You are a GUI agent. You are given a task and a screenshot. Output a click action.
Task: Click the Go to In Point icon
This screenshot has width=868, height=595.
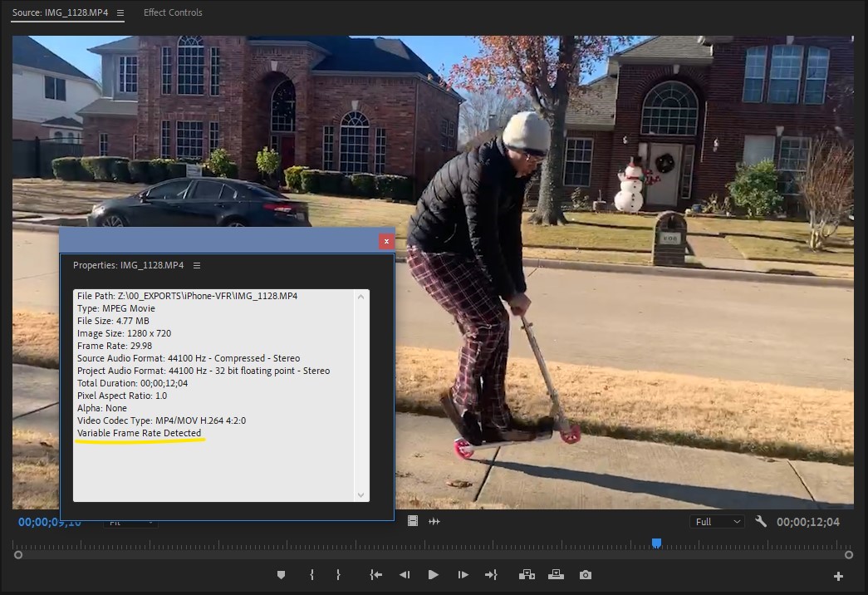[x=375, y=574]
